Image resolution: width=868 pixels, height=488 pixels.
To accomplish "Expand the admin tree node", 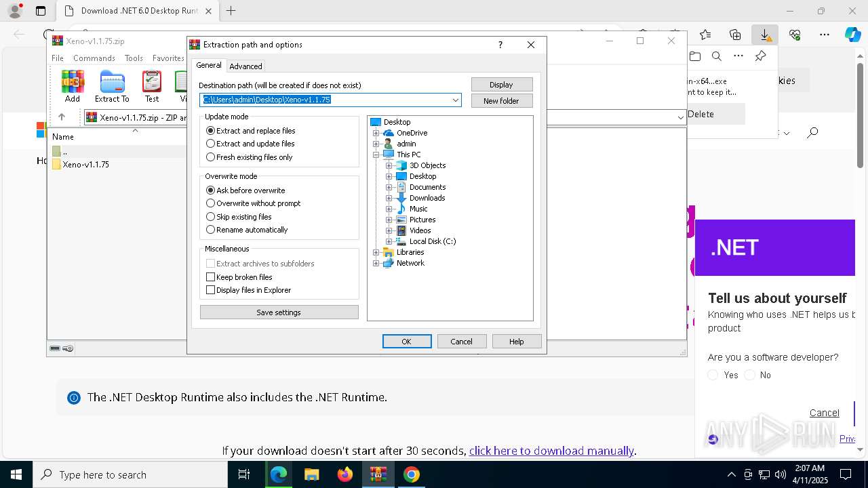I will tap(376, 144).
